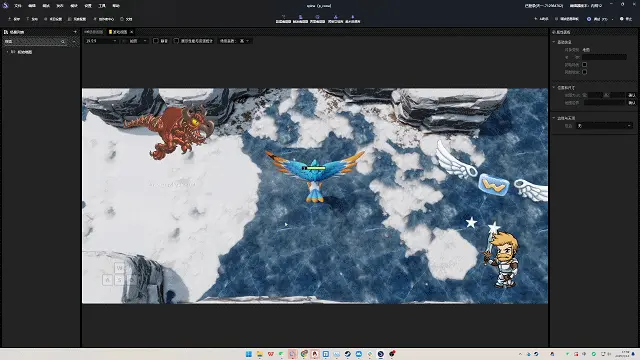640x360 pixels.
Task: Click the Windows Start button
Action: [249, 354]
